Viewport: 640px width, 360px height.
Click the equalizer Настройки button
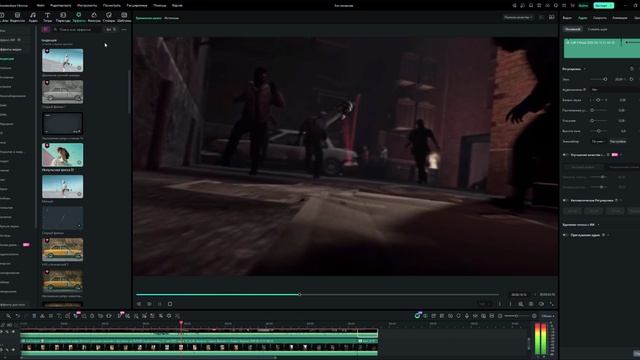pos(618,141)
